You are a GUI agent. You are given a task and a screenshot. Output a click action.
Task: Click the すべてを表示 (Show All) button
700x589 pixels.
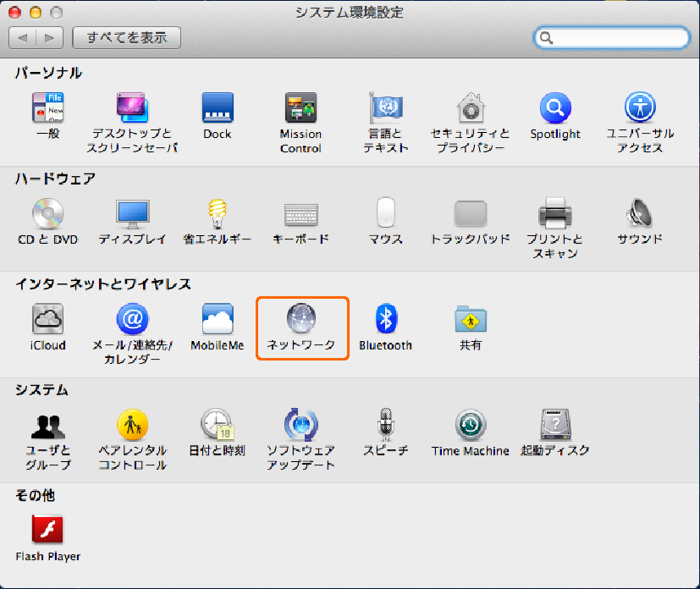coord(127,37)
